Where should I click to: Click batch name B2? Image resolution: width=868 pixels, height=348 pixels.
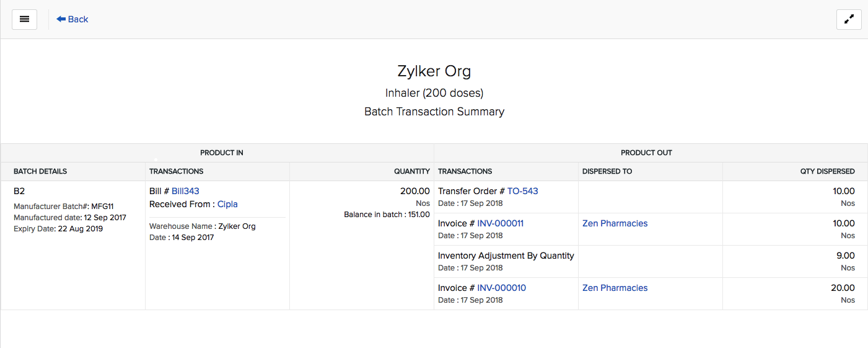pos(19,191)
